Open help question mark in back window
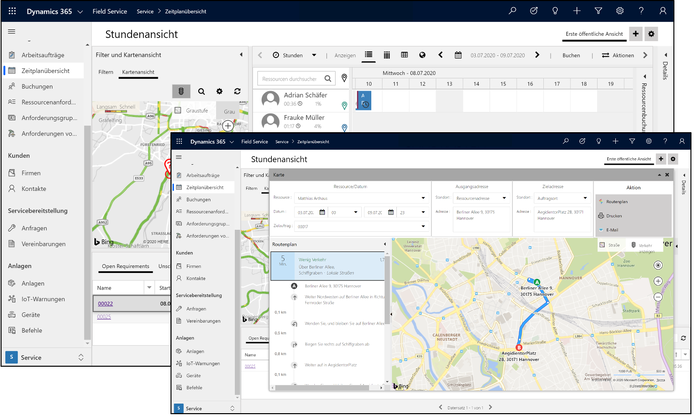This screenshot has width=700, height=419. pyautogui.click(x=641, y=11)
